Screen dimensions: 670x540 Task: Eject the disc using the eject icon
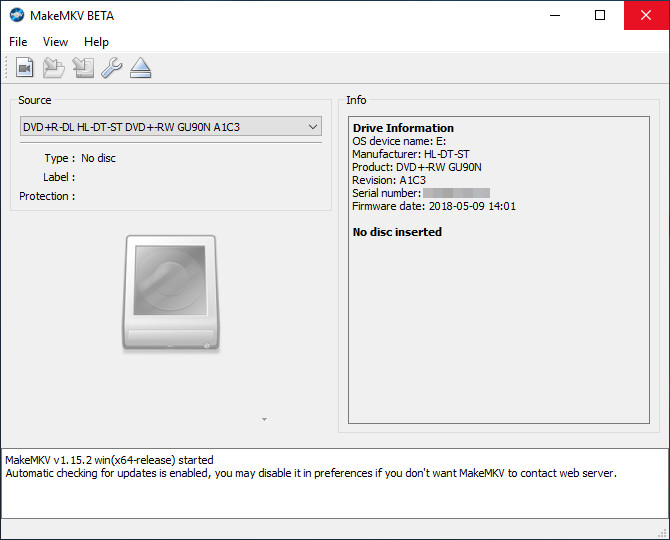click(x=140, y=68)
